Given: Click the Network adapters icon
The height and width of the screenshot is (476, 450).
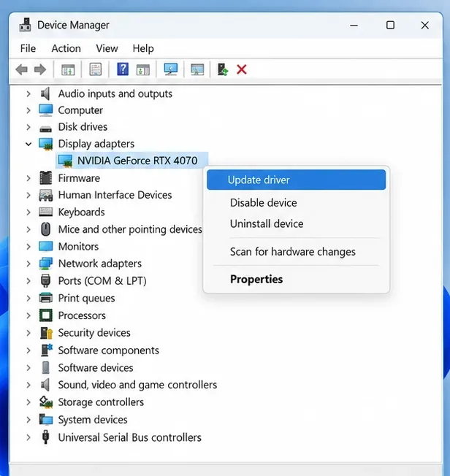Looking at the screenshot, I should click(46, 264).
